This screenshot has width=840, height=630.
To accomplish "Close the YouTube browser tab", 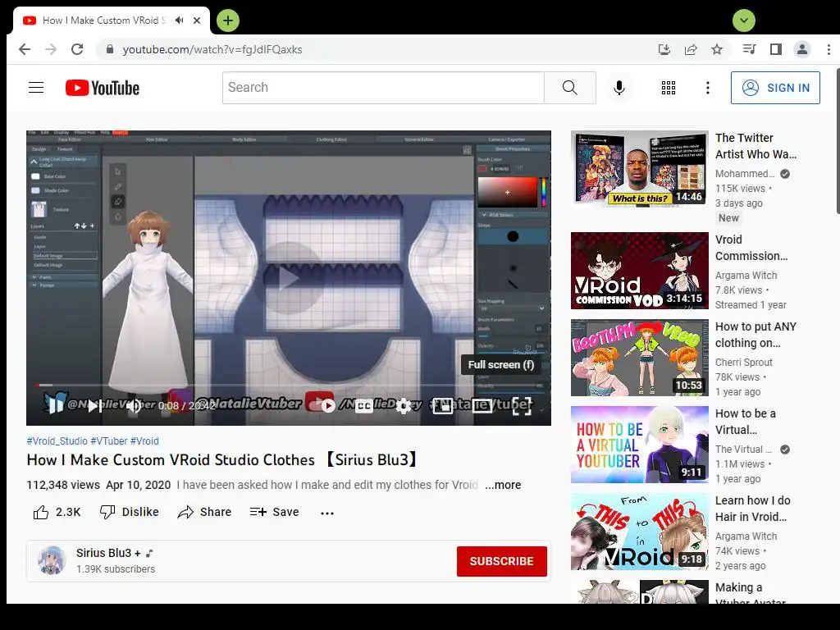I will pos(197,21).
